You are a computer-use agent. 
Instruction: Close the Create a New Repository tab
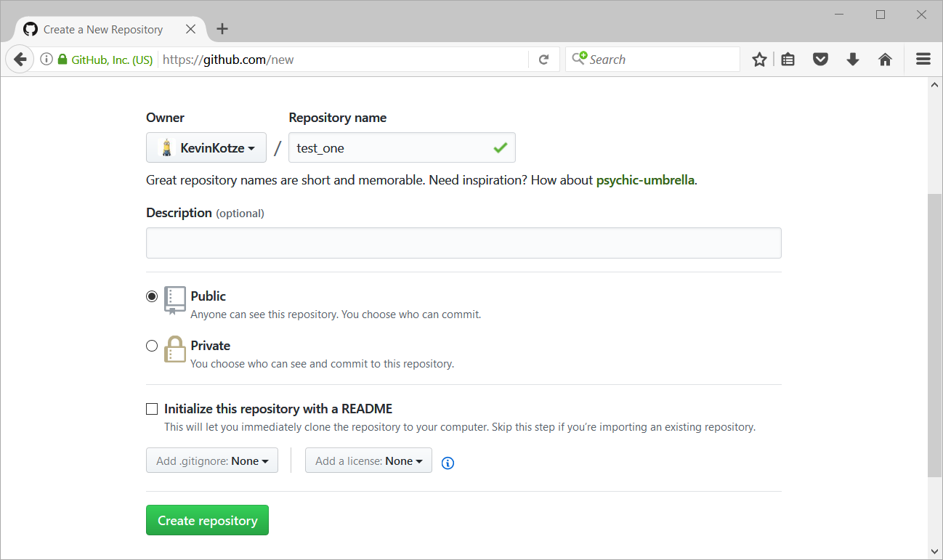tap(190, 29)
